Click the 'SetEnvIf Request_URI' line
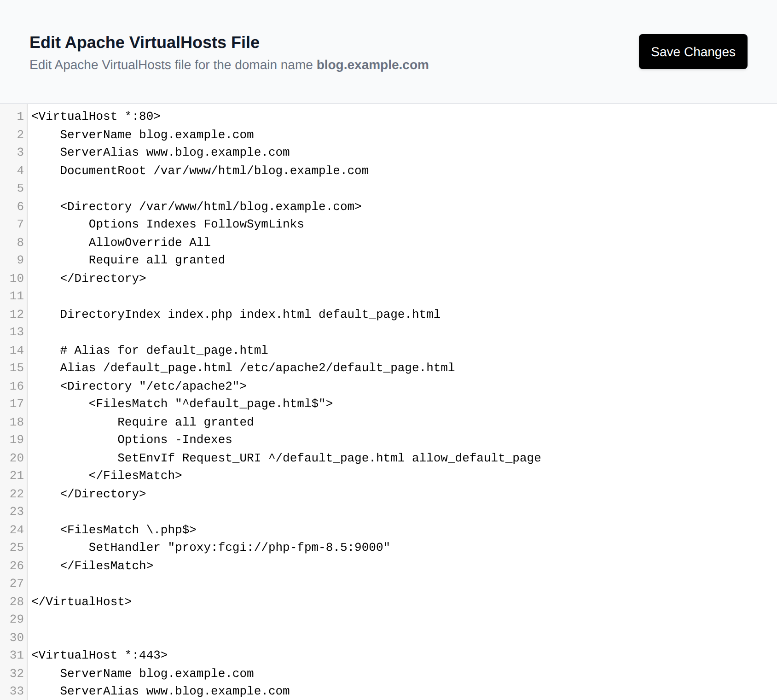777x700 pixels. 329,458
